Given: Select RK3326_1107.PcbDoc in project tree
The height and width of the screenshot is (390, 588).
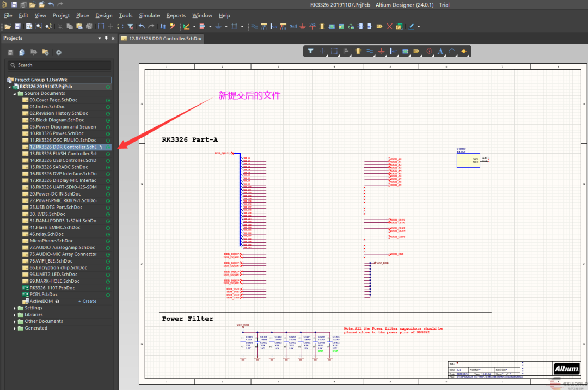Looking at the screenshot, I should [52, 288].
